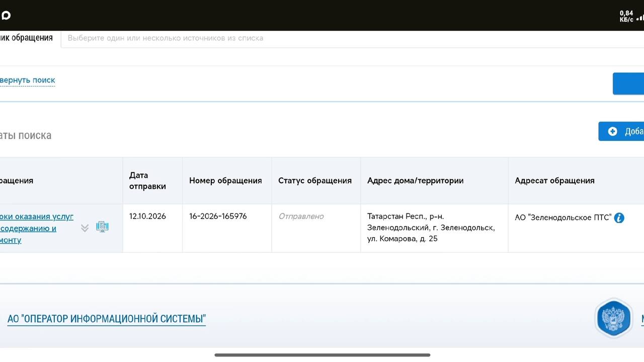
Task: Click the coat of arms emblem badge
Action: pos(614,318)
